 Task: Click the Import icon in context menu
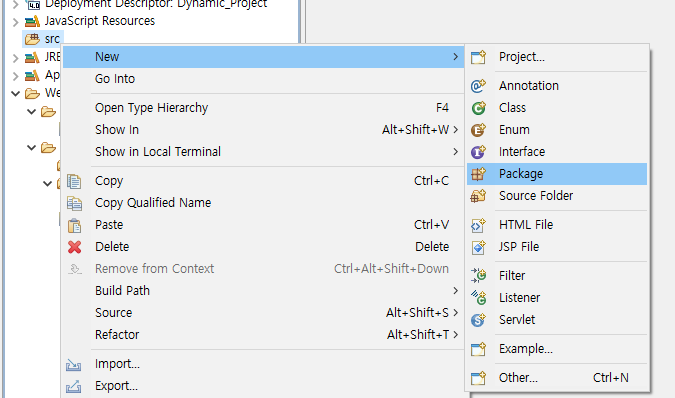pyautogui.click(x=74, y=364)
